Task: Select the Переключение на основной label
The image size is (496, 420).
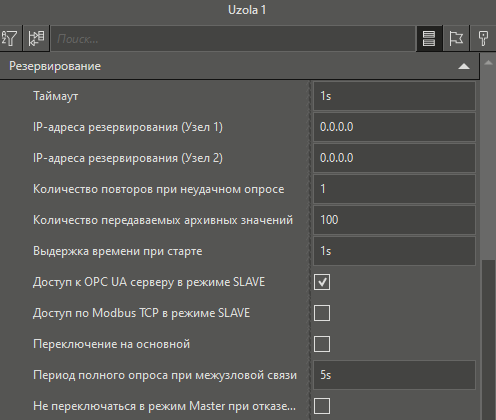Action: pos(112,344)
